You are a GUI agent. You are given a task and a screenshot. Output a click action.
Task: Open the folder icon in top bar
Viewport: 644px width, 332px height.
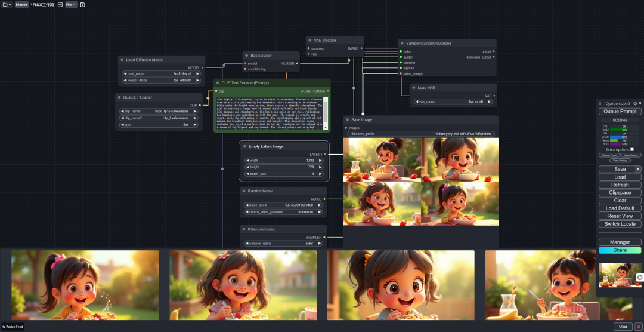click(6, 4)
